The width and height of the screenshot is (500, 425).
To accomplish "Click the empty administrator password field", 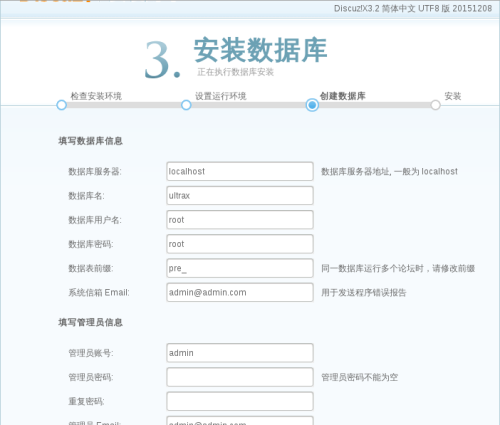I will click(x=240, y=377).
